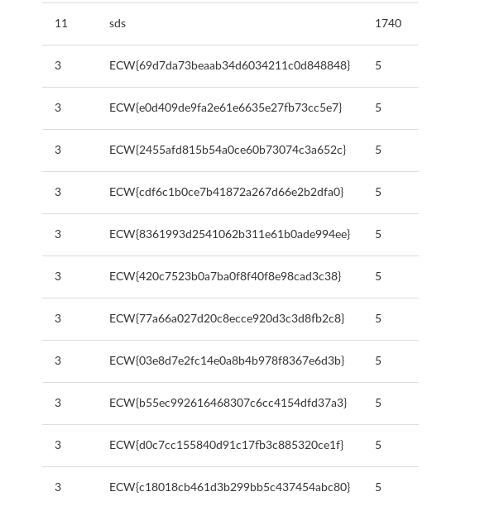Click the 1740 value cell
The height and width of the screenshot is (530, 480).
[x=388, y=23]
